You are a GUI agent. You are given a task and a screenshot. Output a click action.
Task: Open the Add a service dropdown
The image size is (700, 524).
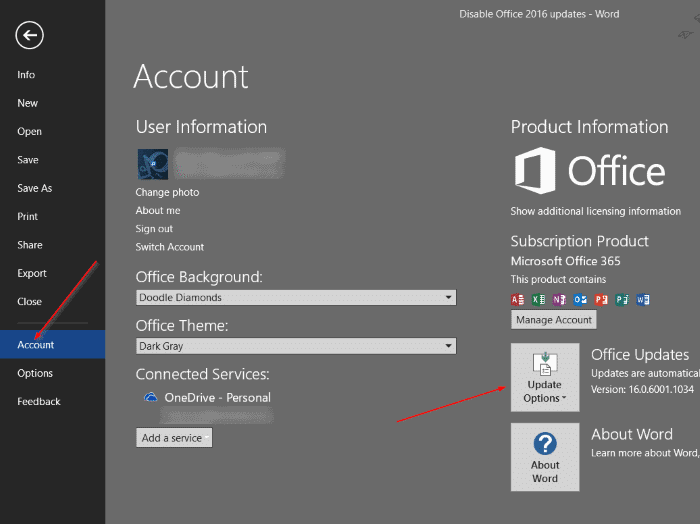[174, 438]
